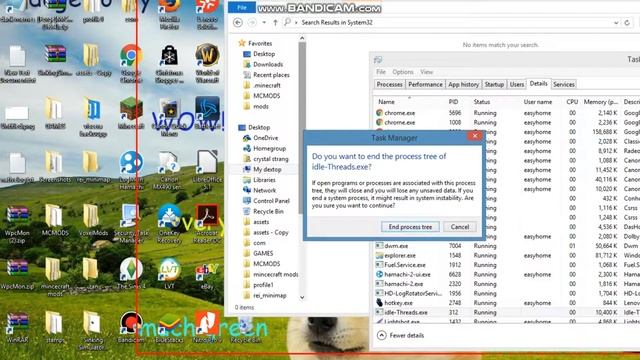Select WinRAR desktop shortcut

coord(17,328)
